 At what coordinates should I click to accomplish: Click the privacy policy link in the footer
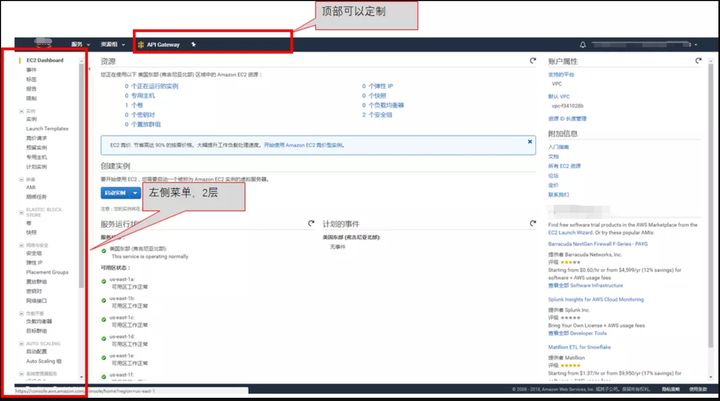coord(670,389)
